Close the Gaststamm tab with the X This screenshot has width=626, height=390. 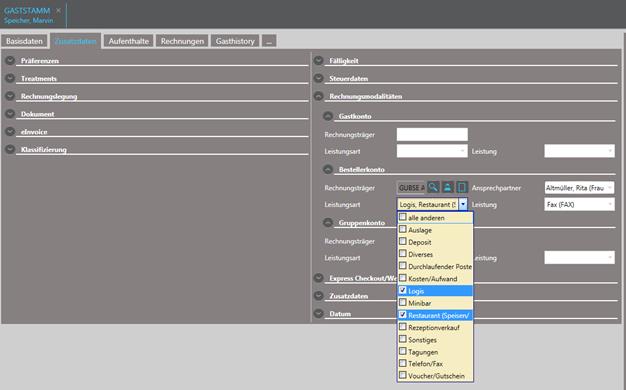tap(58, 10)
